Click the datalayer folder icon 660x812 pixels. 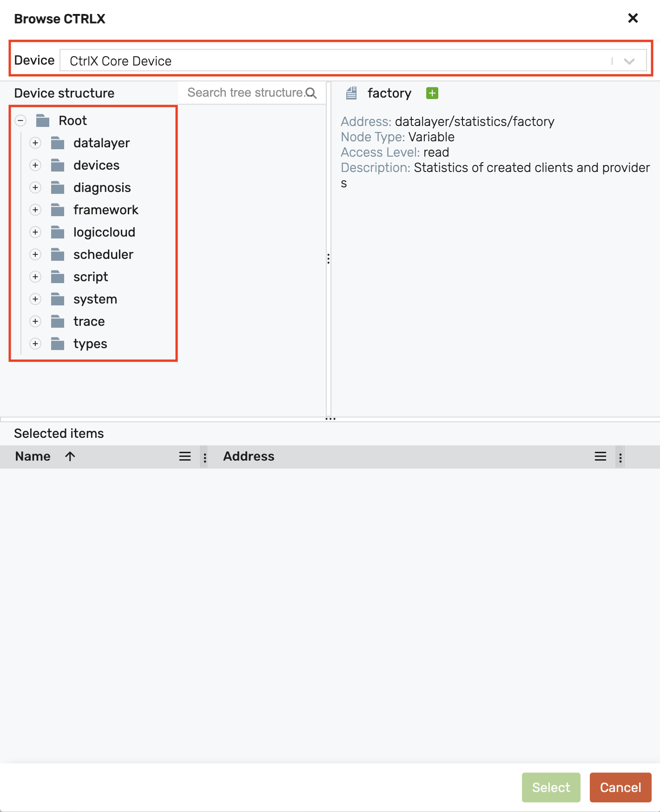click(x=58, y=143)
